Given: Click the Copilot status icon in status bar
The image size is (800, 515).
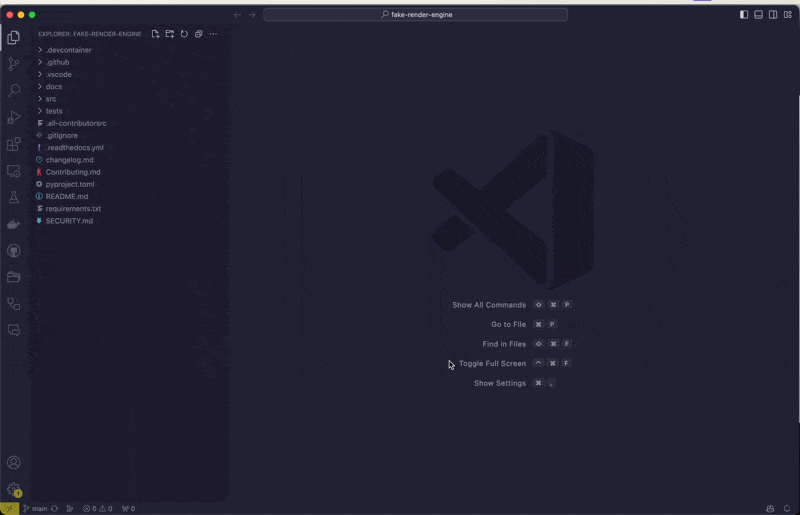Looking at the screenshot, I should click(x=770, y=508).
